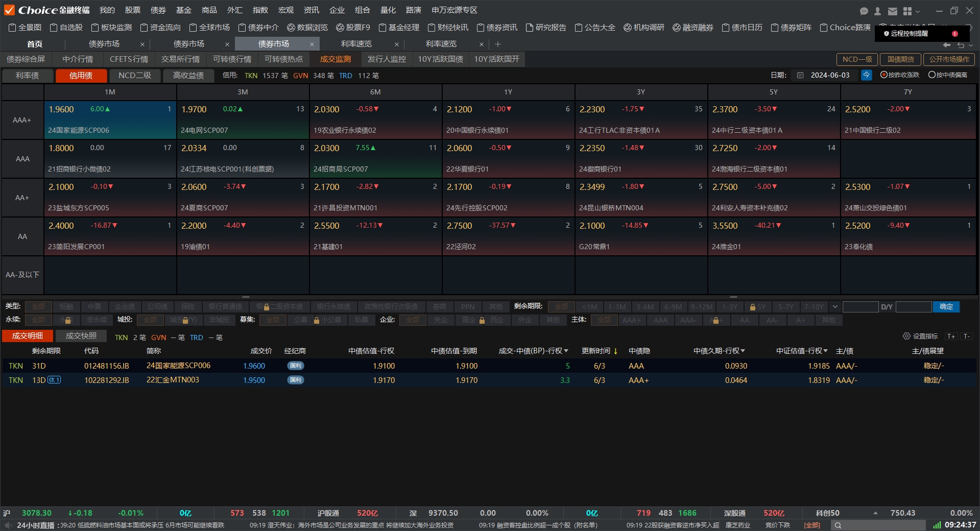Toggle the 短融 type filter

66,306
